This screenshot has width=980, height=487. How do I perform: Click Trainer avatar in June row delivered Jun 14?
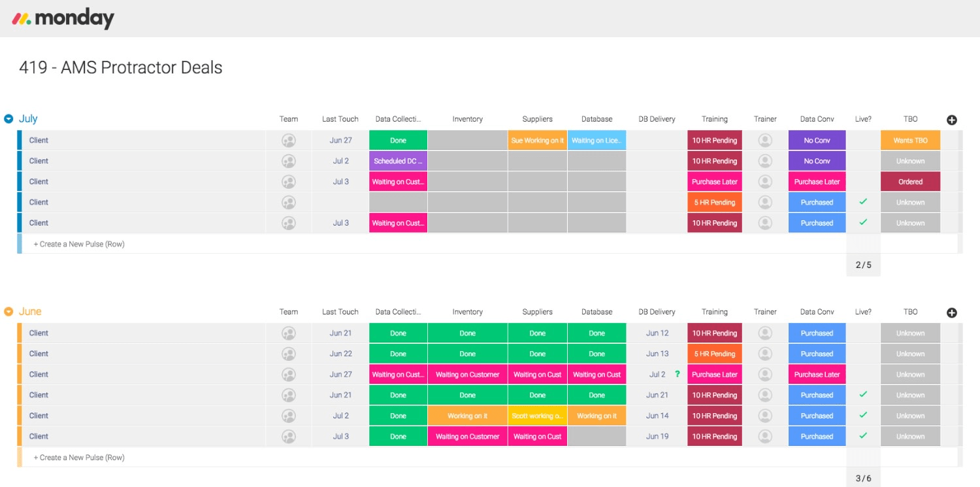[x=765, y=416]
